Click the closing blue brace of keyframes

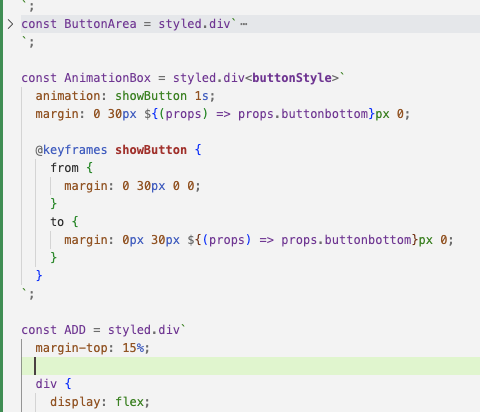[39, 276]
